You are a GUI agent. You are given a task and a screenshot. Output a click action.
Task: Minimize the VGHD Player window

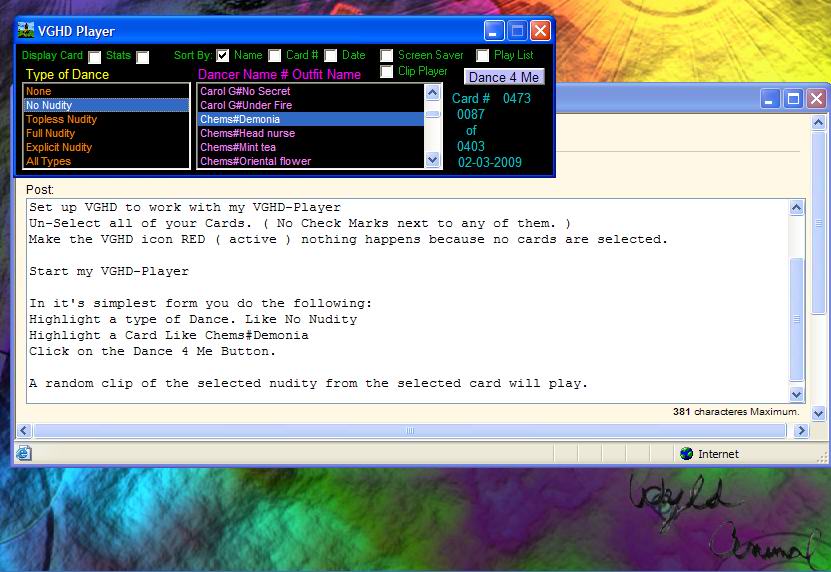click(x=494, y=30)
